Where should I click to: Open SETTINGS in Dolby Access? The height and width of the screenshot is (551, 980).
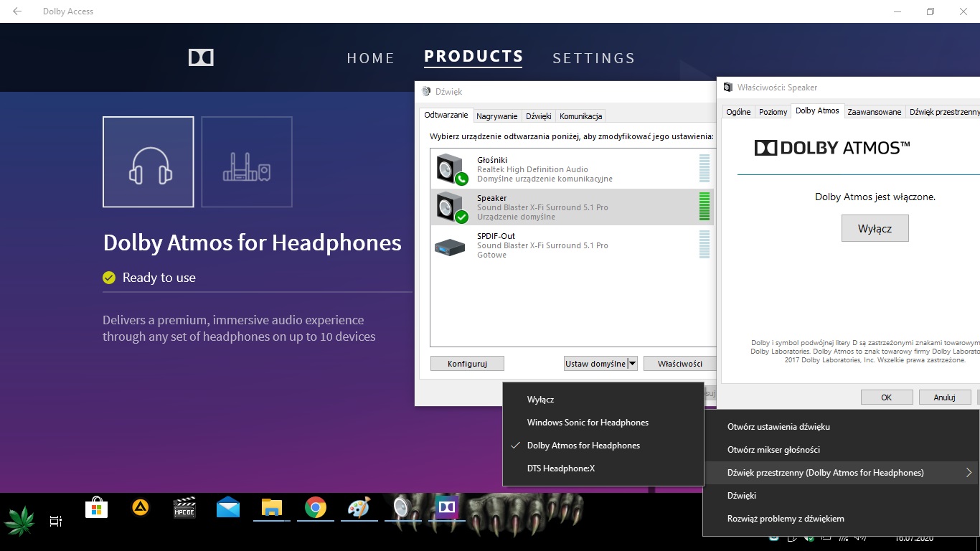pyautogui.click(x=594, y=58)
